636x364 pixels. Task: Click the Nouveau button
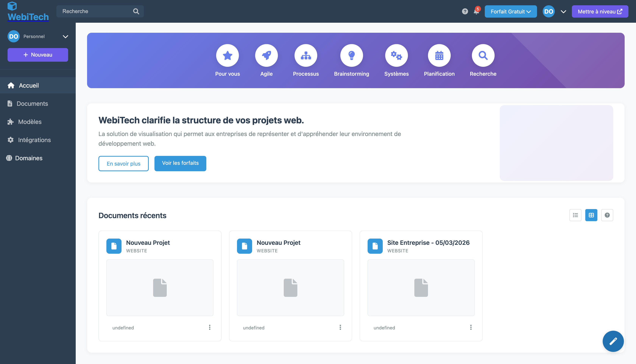pos(38,55)
